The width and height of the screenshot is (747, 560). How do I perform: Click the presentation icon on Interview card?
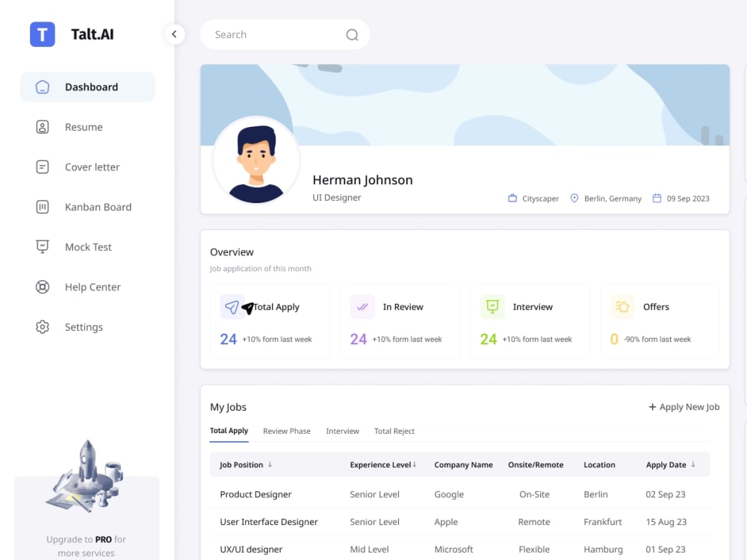[492, 307]
